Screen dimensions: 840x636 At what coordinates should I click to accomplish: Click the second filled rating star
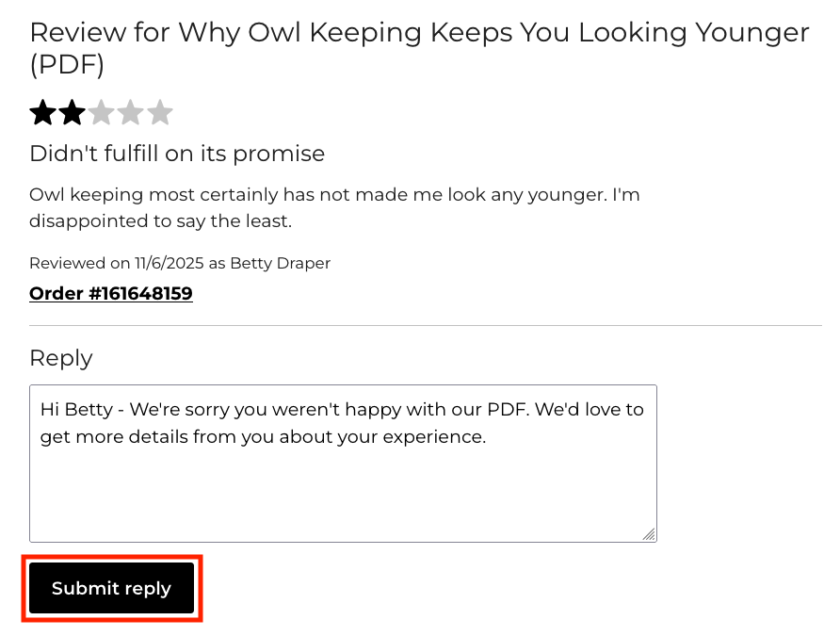pos(72,113)
